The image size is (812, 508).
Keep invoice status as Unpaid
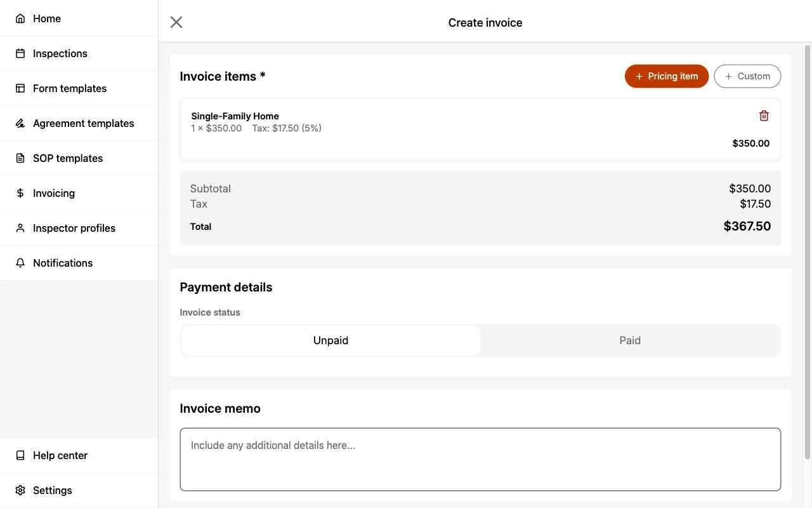coord(331,340)
